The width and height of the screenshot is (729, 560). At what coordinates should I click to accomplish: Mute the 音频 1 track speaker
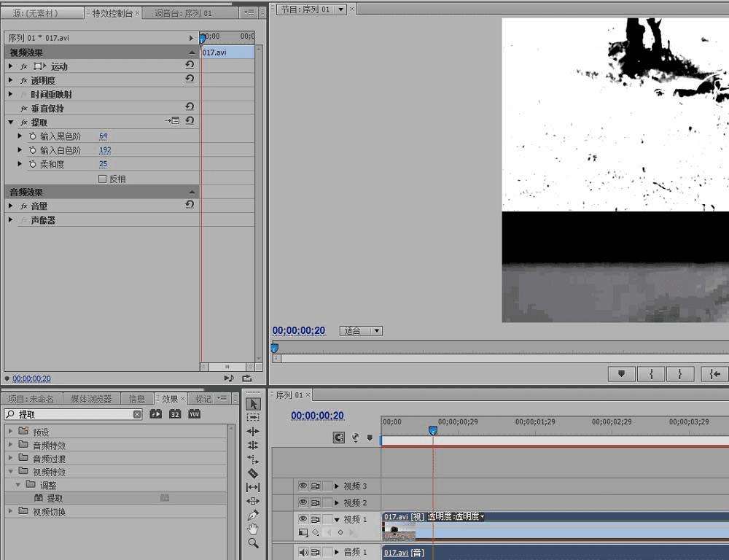303,553
